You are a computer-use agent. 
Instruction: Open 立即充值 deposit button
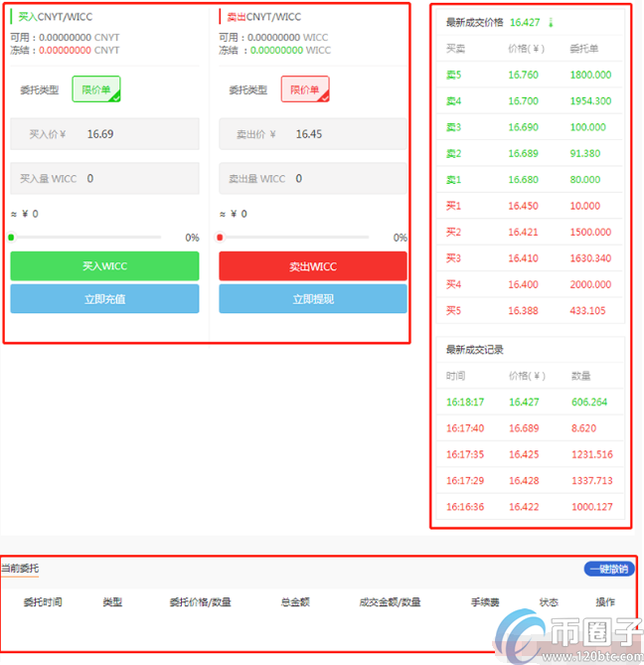[x=104, y=299]
